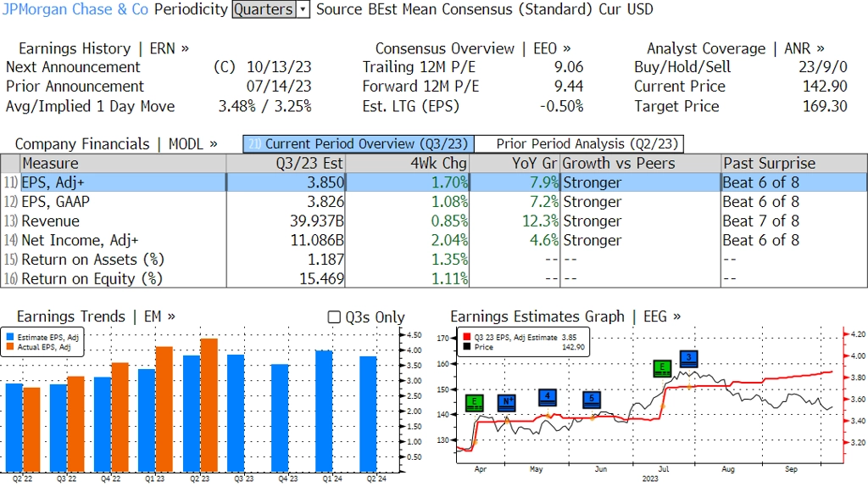Screen dimensions: 868x487
Task: Click the YoY Gr column header
Action: 515,164
